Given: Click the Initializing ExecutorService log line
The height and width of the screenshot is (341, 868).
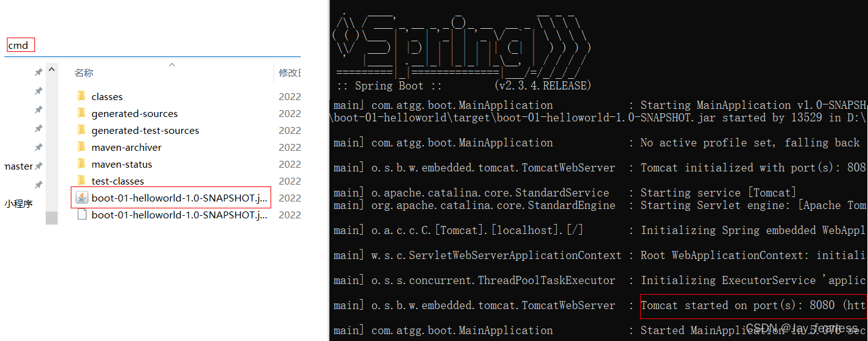Looking at the screenshot, I should [x=601, y=280].
